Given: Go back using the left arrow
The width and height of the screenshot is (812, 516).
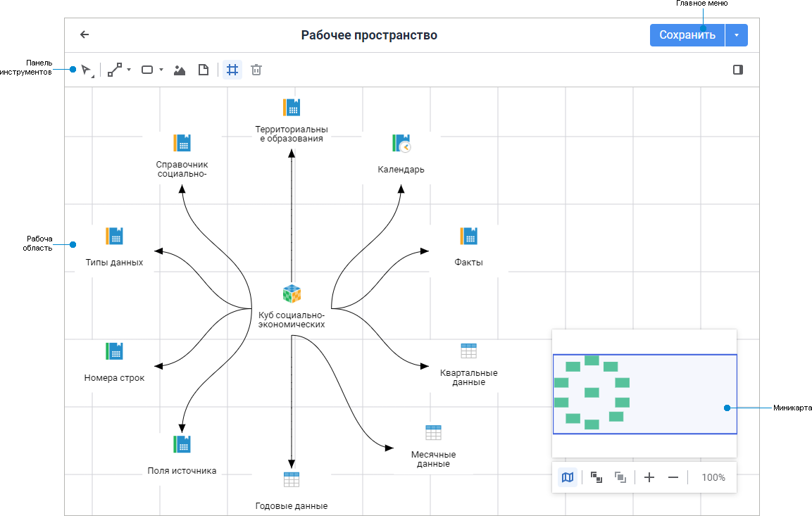Looking at the screenshot, I should (85, 34).
